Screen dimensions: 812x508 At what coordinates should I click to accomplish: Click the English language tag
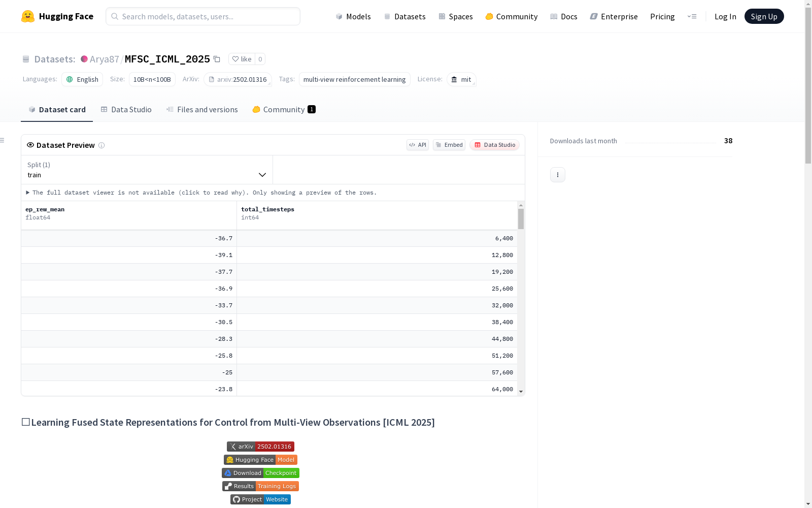(x=82, y=79)
